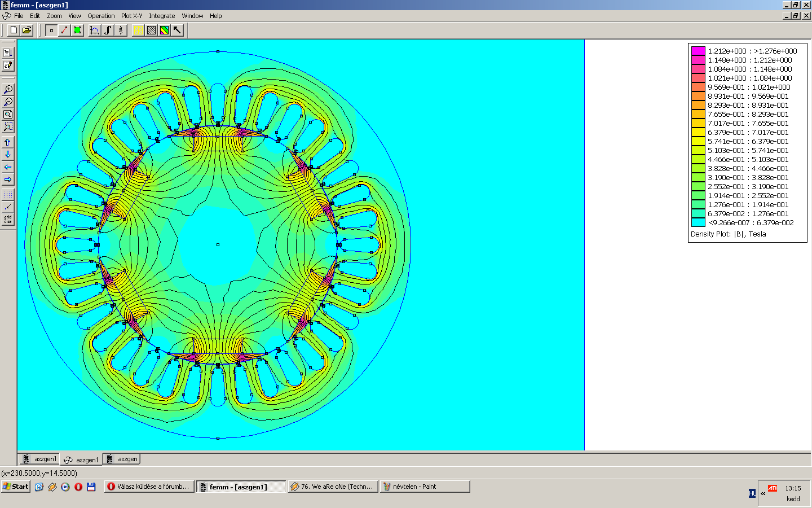Click the inner document restore button
Image resolution: width=812 pixels, height=508 pixels.
click(796, 16)
